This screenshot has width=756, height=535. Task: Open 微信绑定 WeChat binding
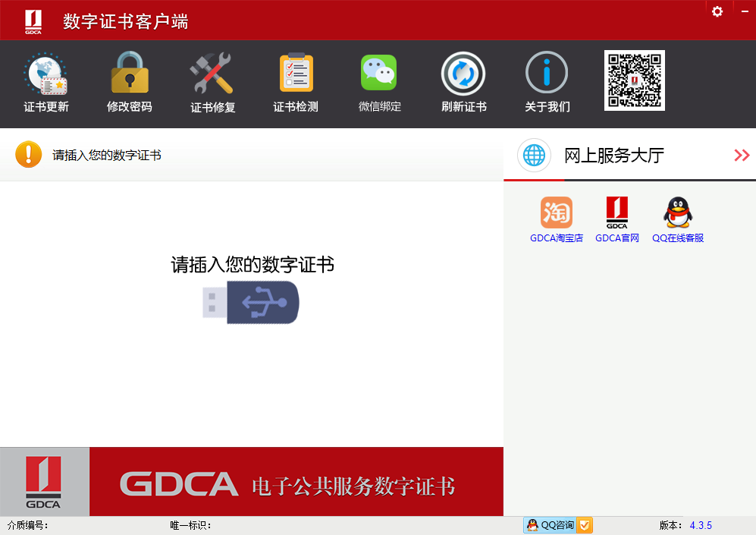[379, 83]
